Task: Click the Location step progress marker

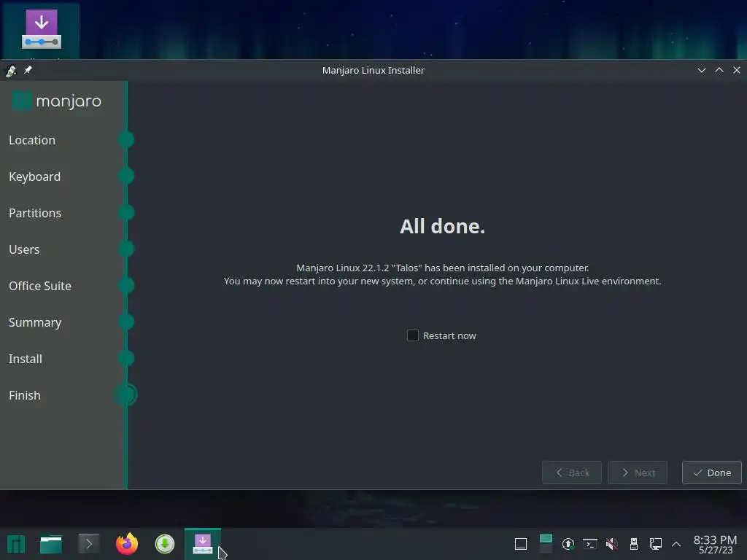Action: [x=126, y=139]
